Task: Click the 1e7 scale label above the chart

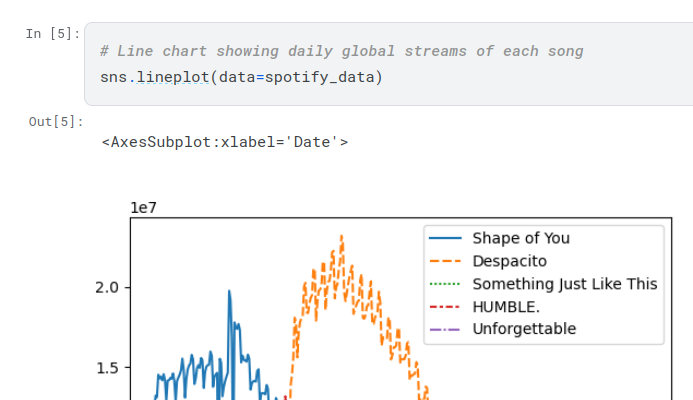Action: click(x=143, y=208)
